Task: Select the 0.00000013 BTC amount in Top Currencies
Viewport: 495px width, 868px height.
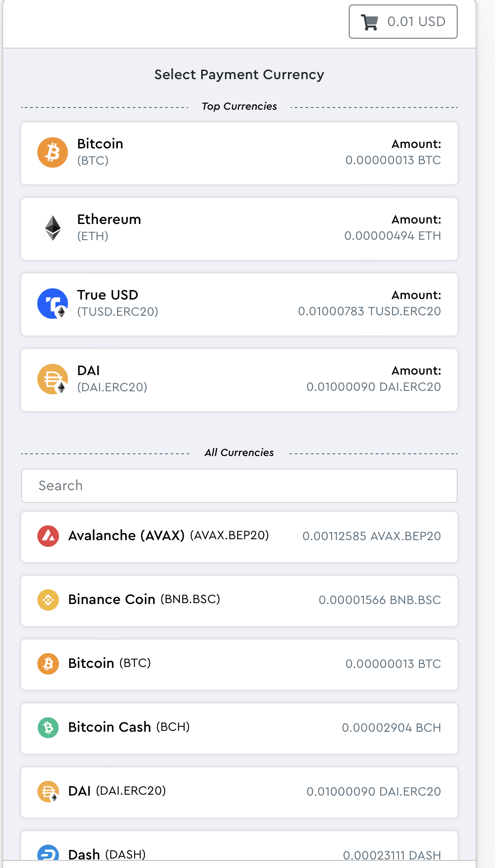Action: click(x=393, y=160)
